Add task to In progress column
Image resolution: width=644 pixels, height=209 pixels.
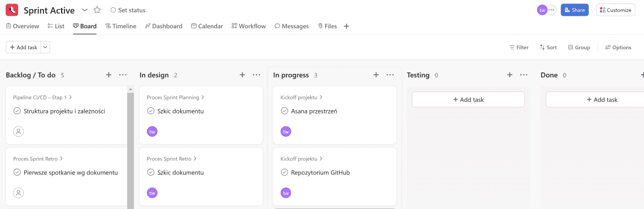tap(376, 75)
